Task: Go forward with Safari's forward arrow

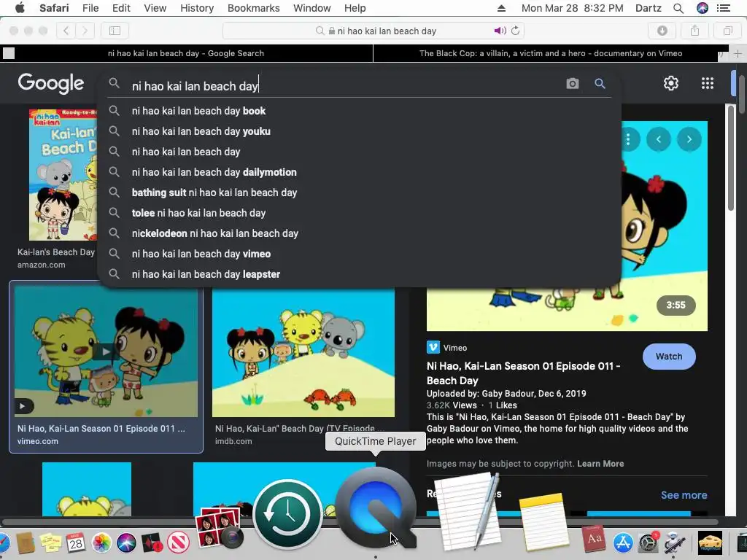Action: (x=85, y=31)
